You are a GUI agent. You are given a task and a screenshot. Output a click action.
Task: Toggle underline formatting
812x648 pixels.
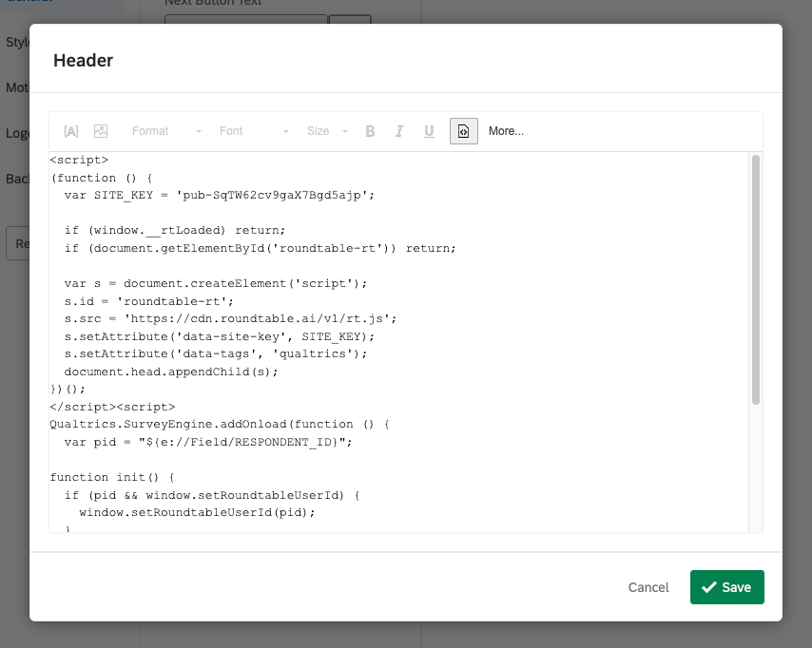pos(429,131)
